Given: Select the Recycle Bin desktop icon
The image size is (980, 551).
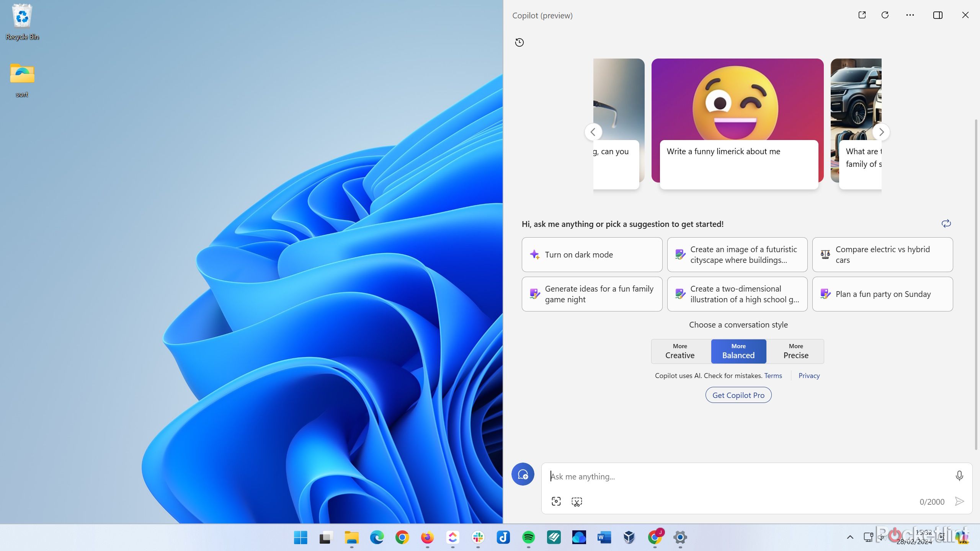Looking at the screenshot, I should click(x=22, y=22).
